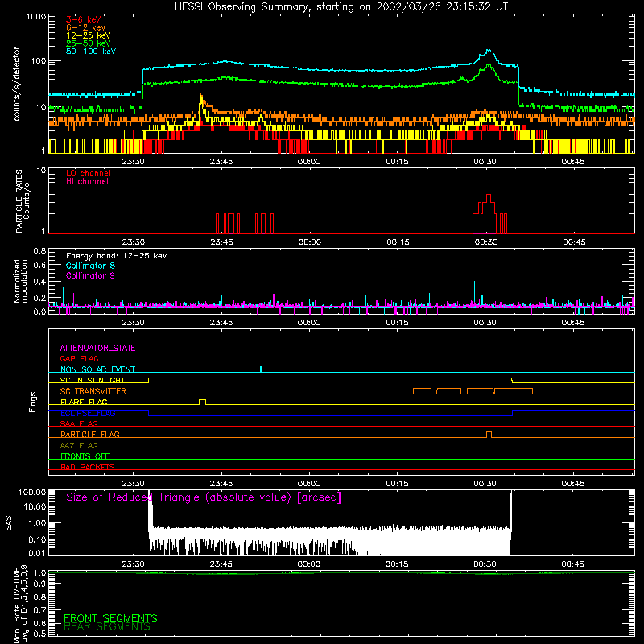Click the 0.8 tick on modulation axis

click(39, 250)
